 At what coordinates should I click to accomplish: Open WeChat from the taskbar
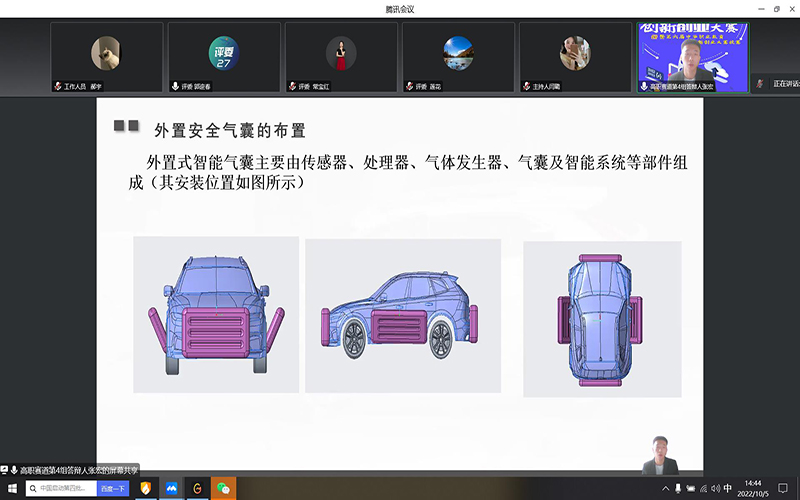(x=223, y=488)
